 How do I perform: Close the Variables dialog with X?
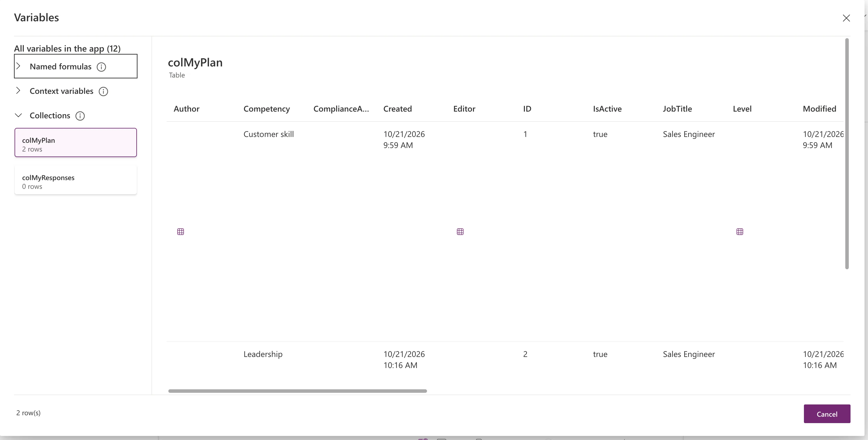click(x=846, y=18)
